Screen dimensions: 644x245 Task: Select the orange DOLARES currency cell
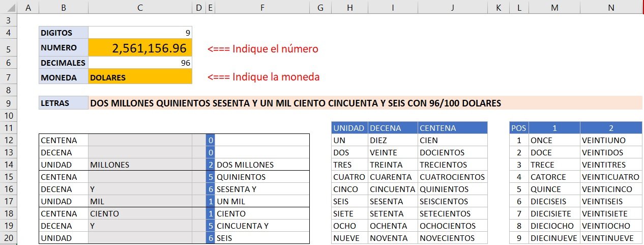click(140, 77)
